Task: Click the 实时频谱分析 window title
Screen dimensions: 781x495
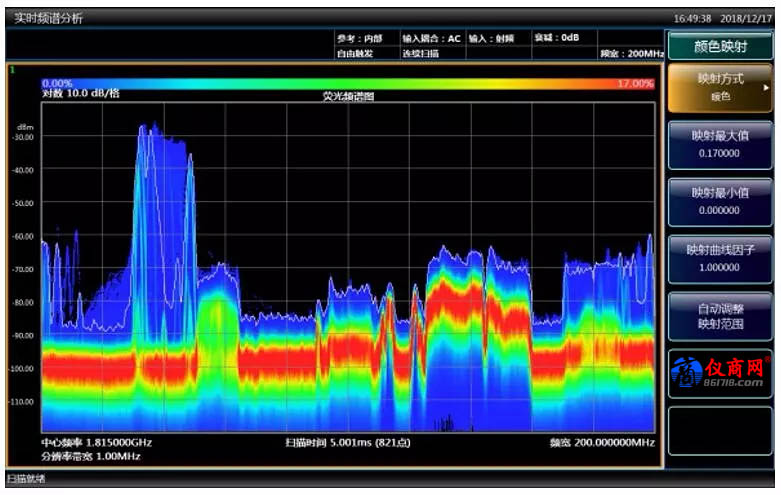Action: [x=48, y=18]
